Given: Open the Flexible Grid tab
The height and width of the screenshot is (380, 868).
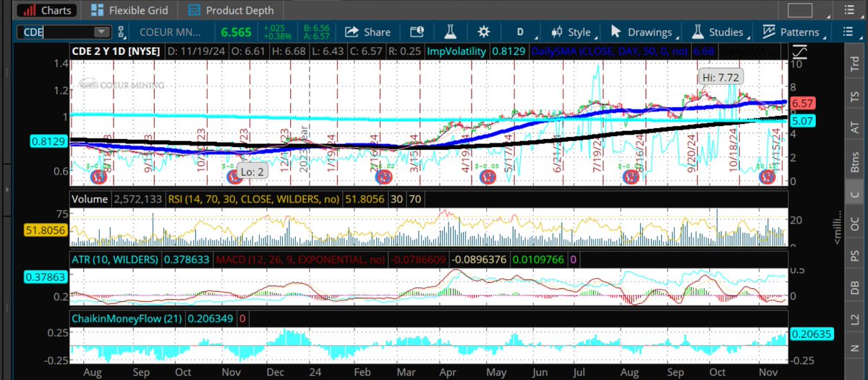Looking at the screenshot, I should tap(129, 10).
